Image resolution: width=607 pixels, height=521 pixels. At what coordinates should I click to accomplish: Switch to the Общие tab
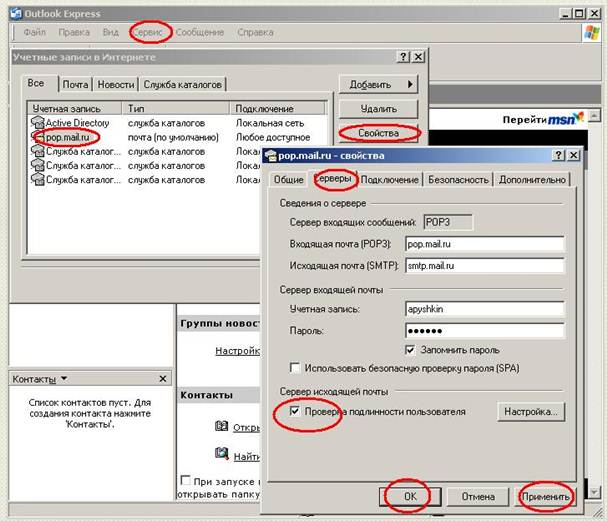coord(288,180)
